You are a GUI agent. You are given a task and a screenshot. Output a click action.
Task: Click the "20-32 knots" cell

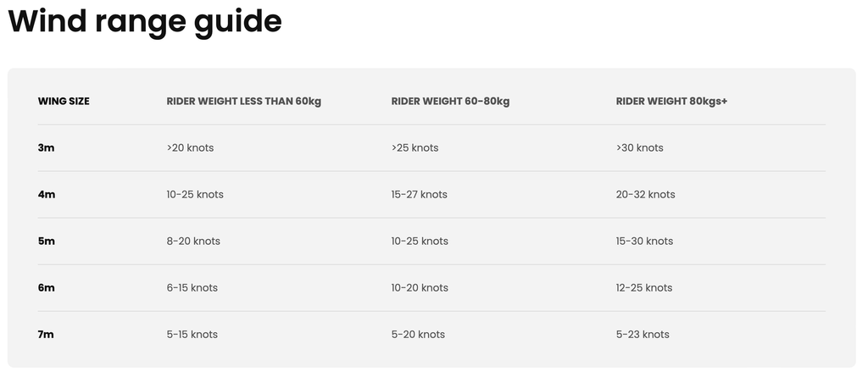646,194
